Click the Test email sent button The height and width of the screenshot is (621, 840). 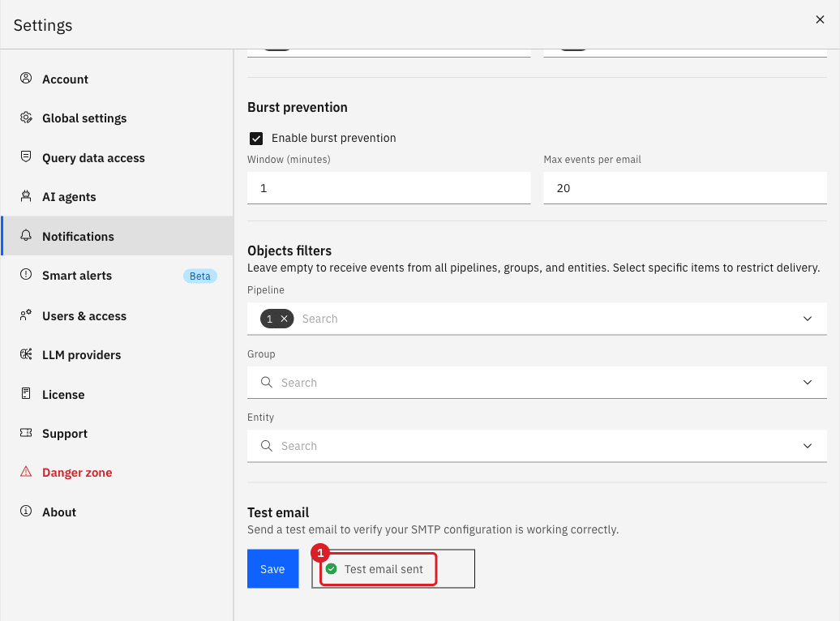tap(393, 568)
